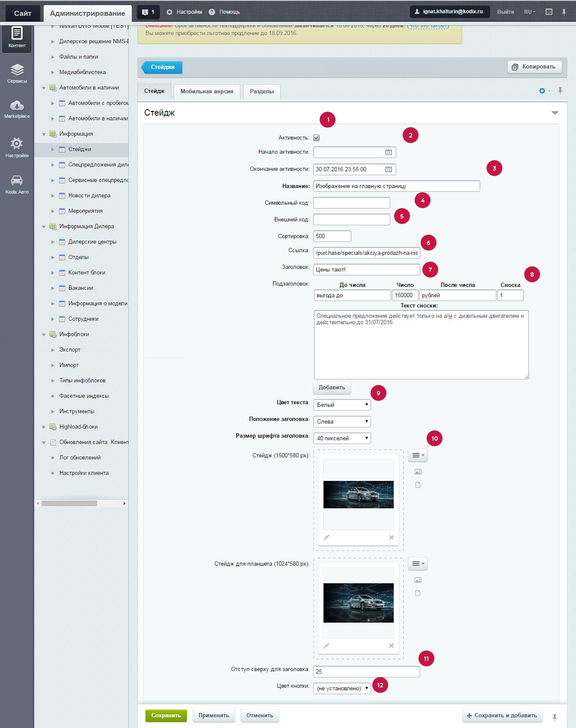This screenshot has height=728, width=576.
Task: Click the top bar pin icon
Action: (564, 12)
